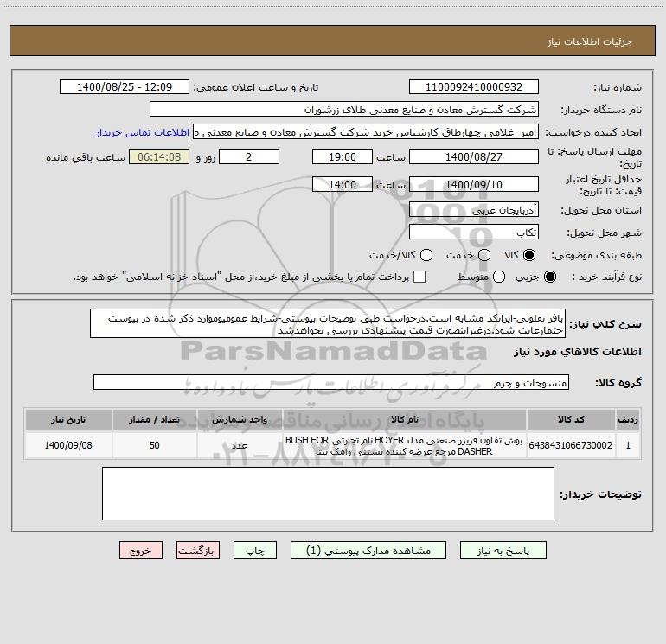
Task: Click the remaining time countdown 06:14:08
Action: pyautogui.click(x=159, y=156)
